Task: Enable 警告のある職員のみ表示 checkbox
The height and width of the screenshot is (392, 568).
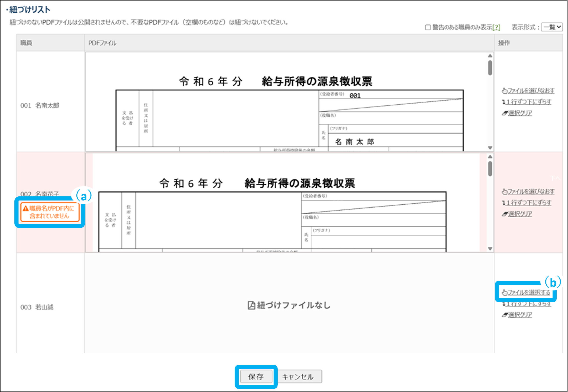Action: (x=428, y=28)
